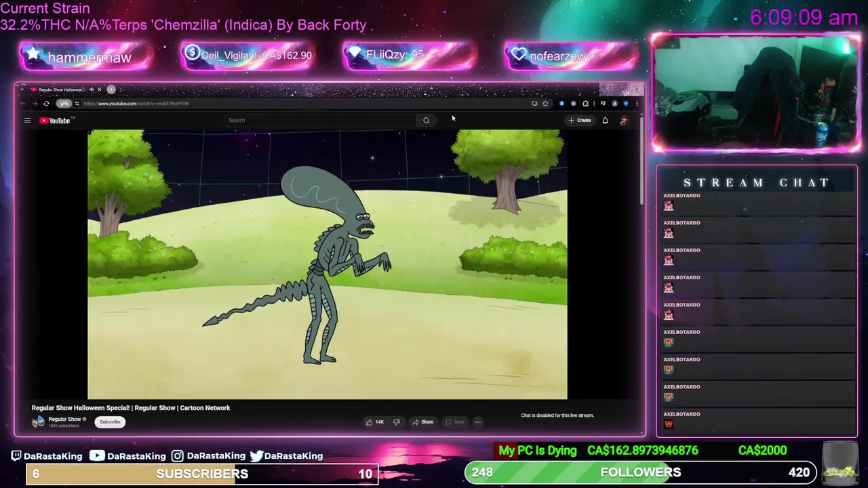Focus the YouTube search field
868x488 pixels.
(x=321, y=120)
